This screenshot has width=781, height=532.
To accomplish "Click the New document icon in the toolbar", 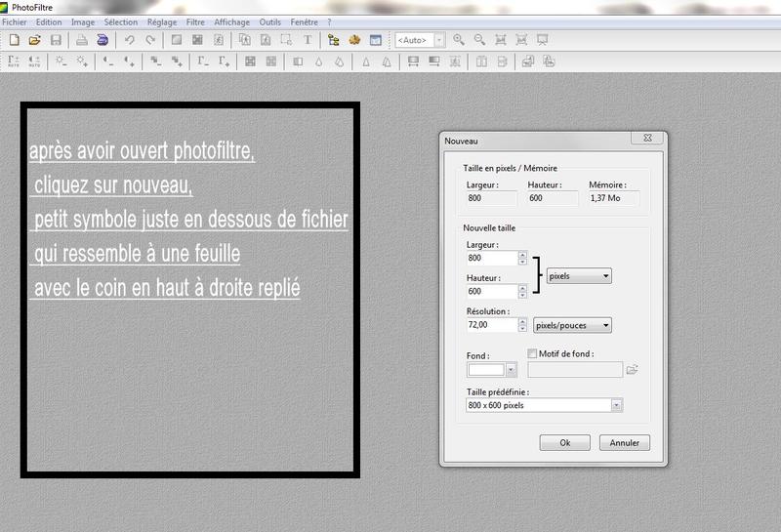I will 14,40.
